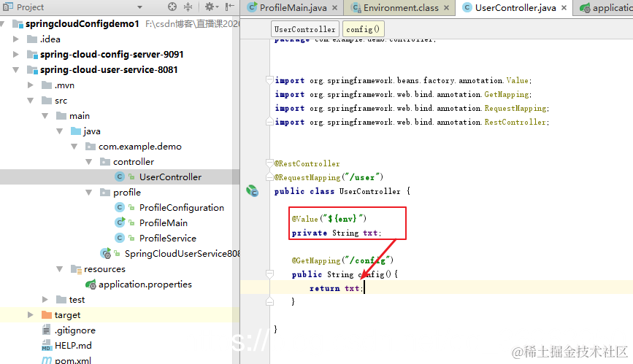The width and height of the screenshot is (633, 364).
Task: Select ProfileService class in tree
Action: (167, 239)
